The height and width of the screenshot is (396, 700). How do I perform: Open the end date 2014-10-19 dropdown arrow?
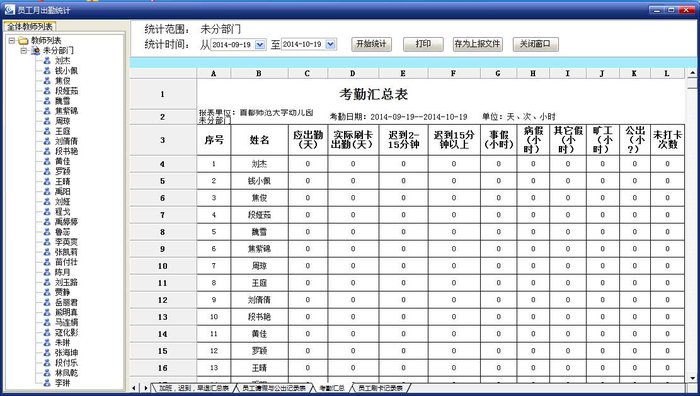(330, 44)
